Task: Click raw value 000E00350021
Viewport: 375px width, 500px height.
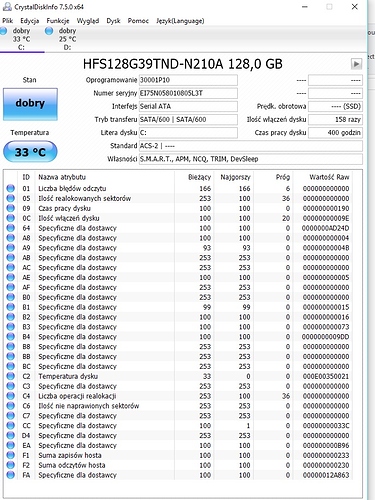Action: pyautogui.click(x=326, y=376)
